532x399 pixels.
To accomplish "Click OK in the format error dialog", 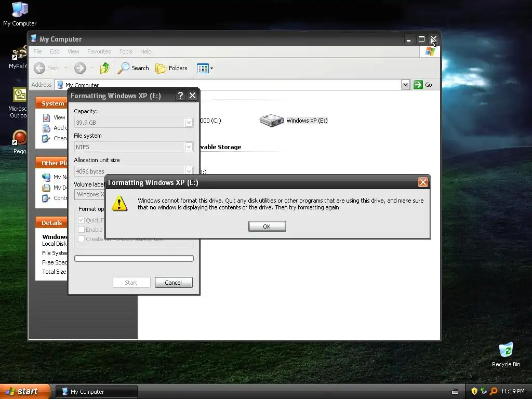I will click(267, 227).
